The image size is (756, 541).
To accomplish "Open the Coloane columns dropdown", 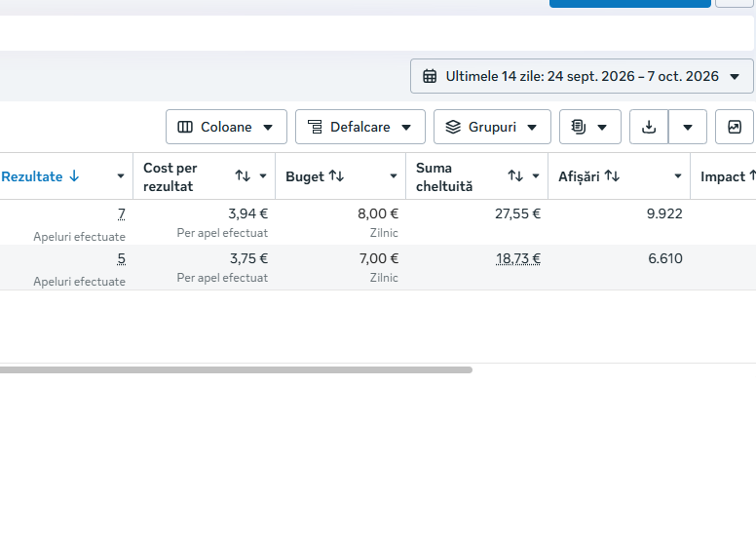I will (x=226, y=127).
